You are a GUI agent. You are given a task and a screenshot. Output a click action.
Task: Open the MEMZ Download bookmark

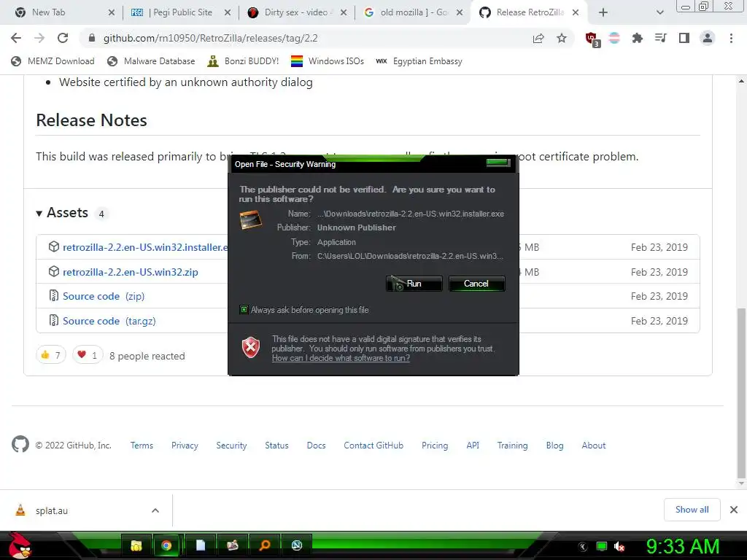53,61
